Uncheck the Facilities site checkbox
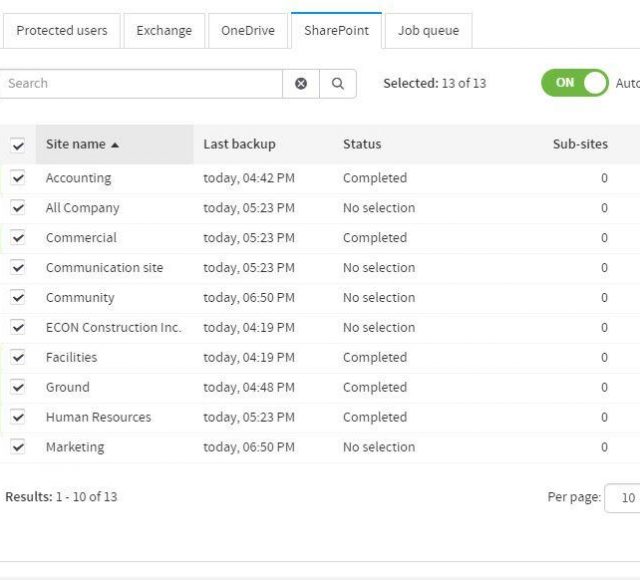 (x=18, y=357)
